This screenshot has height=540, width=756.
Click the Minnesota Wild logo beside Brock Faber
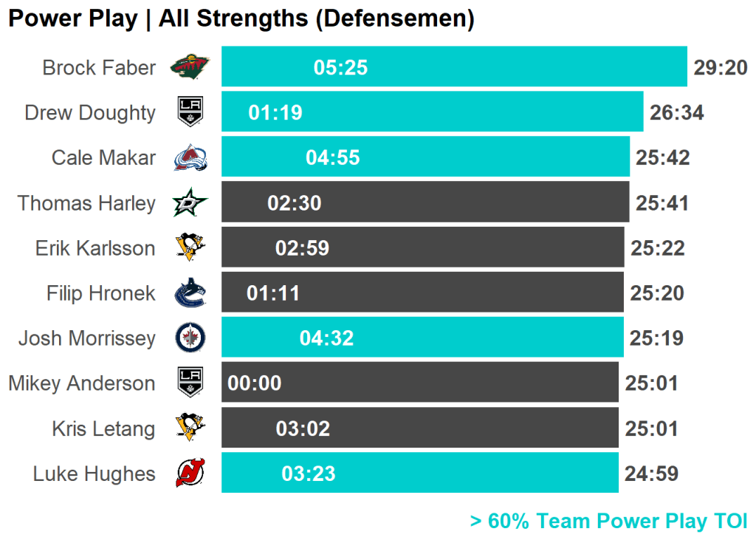[190, 68]
